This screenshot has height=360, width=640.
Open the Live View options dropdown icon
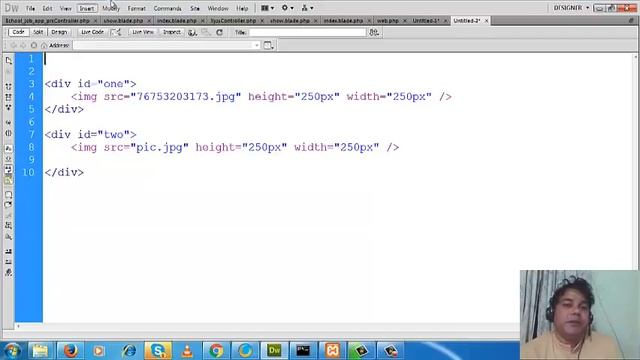click(x=268, y=45)
